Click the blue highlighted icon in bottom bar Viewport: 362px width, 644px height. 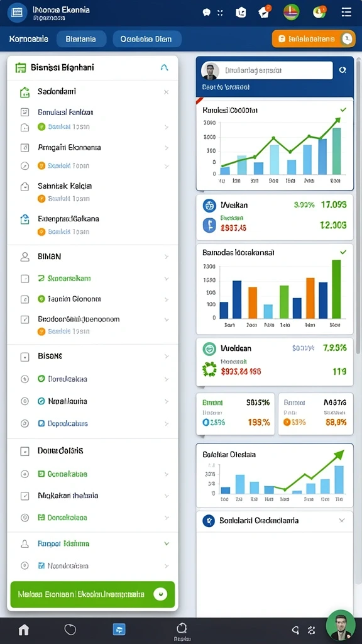tap(119, 629)
